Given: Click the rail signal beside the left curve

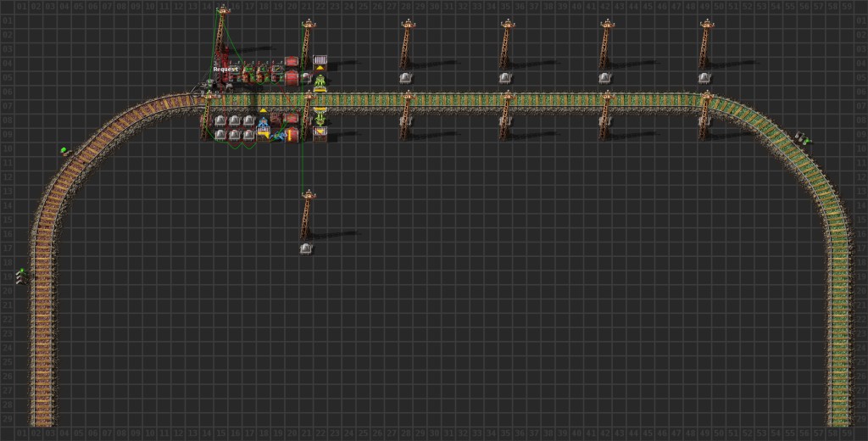Looking at the screenshot, I should (64, 151).
